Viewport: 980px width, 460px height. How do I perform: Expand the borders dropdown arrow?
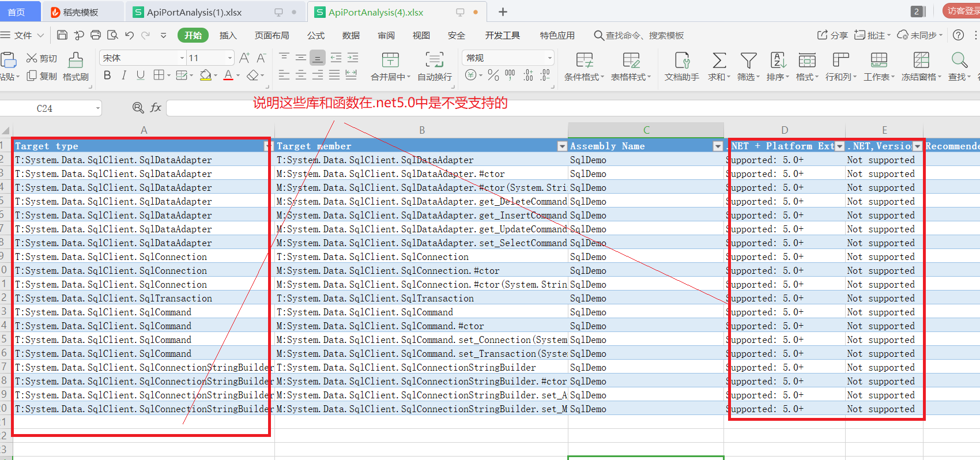click(x=168, y=76)
